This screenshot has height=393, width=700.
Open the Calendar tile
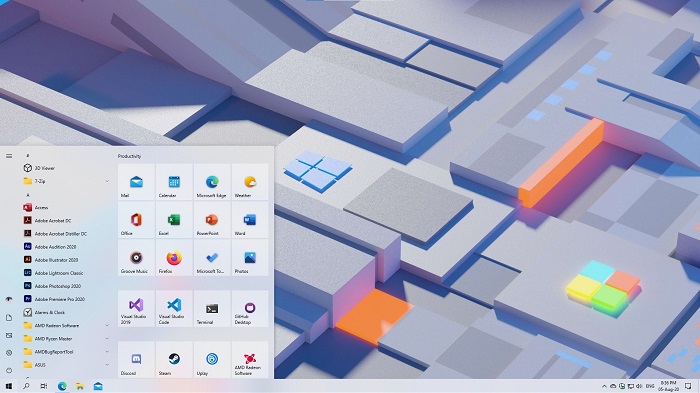click(174, 181)
